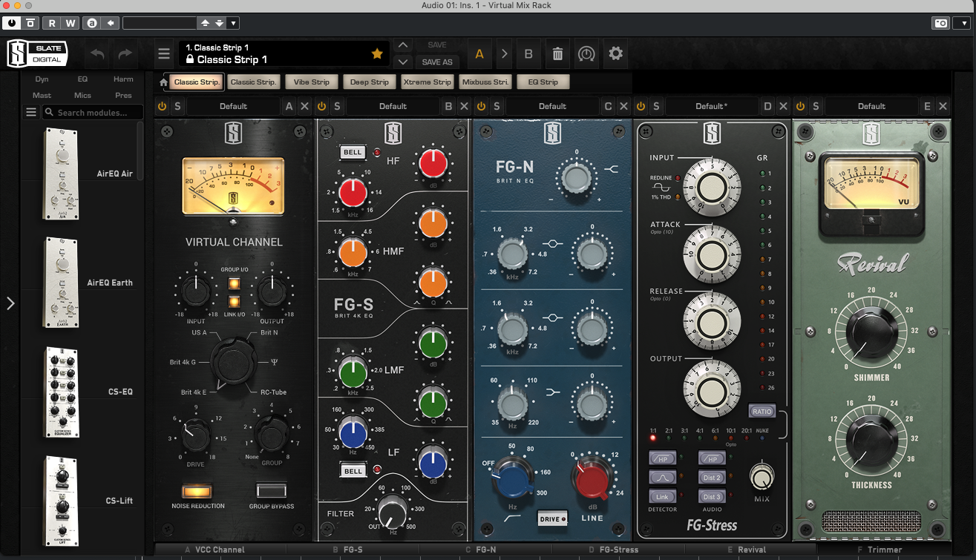The image size is (976, 560).
Task: Copy A to B with arrow icon
Action: point(505,53)
